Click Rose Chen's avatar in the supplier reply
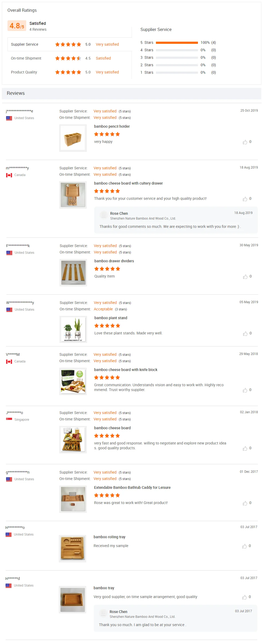This screenshot has height=644, width=264. pos(103,215)
